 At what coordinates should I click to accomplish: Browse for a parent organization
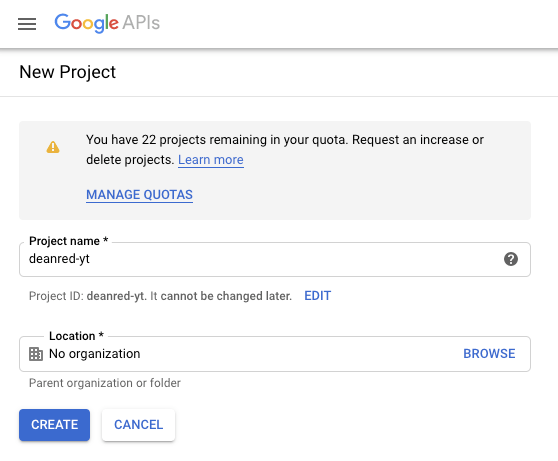tap(489, 354)
